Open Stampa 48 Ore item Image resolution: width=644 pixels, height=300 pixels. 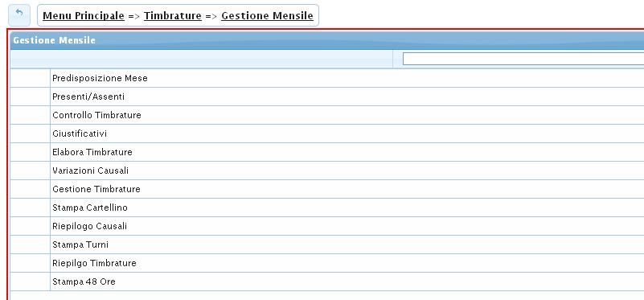(84, 282)
